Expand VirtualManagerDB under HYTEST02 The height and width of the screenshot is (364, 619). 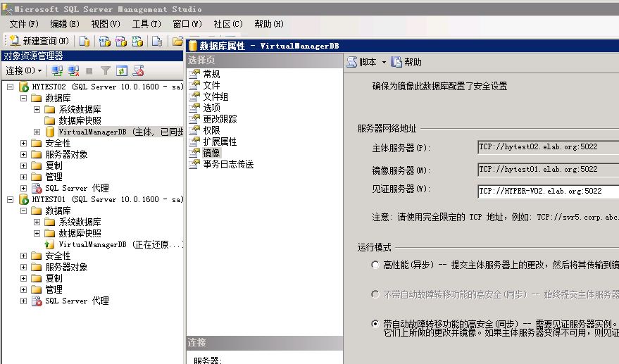point(37,132)
